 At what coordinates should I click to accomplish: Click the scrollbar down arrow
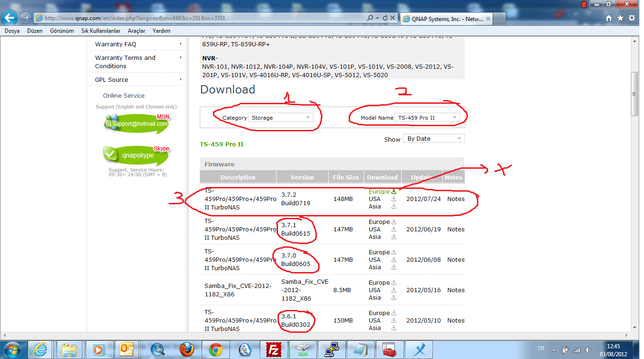(x=635, y=327)
